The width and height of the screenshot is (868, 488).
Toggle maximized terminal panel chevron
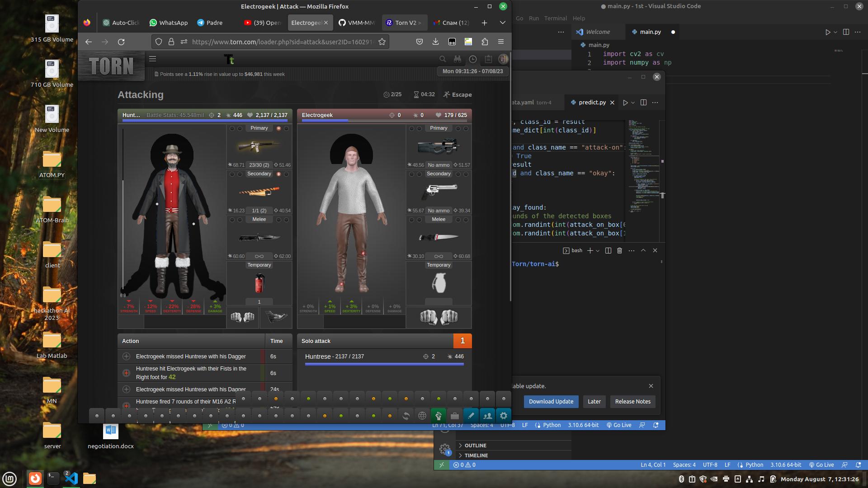tap(643, 250)
